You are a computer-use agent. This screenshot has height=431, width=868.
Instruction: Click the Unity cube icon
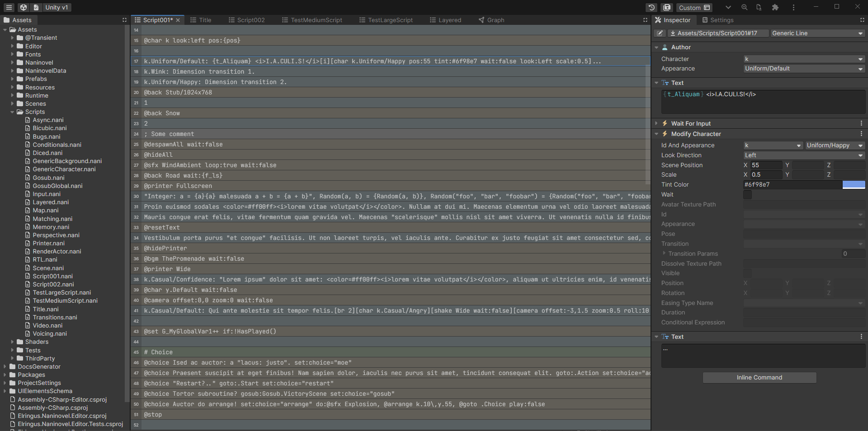(x=24, y=7)
